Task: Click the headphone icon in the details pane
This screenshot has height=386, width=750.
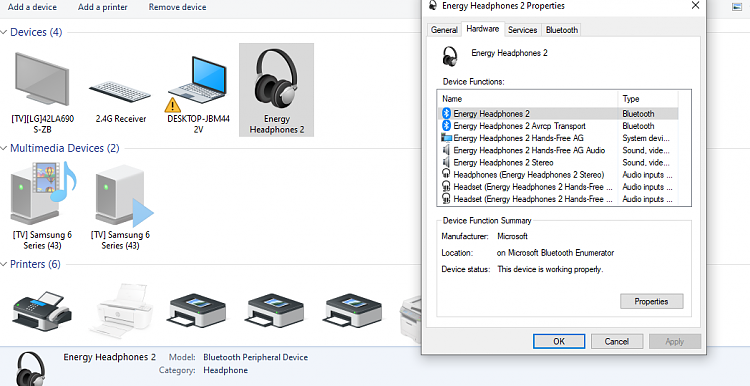Action: tap(32, 369)
